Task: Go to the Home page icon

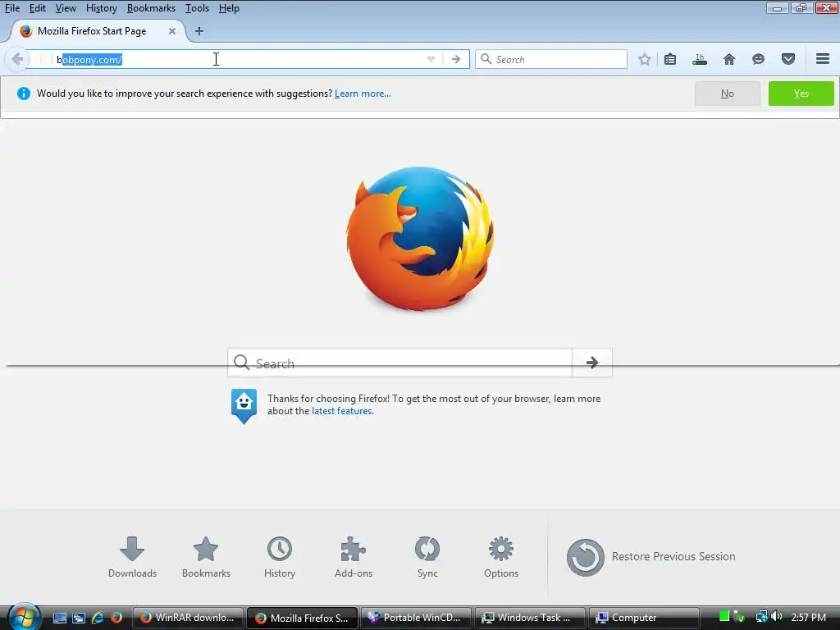Action: [x=729, y=59]
